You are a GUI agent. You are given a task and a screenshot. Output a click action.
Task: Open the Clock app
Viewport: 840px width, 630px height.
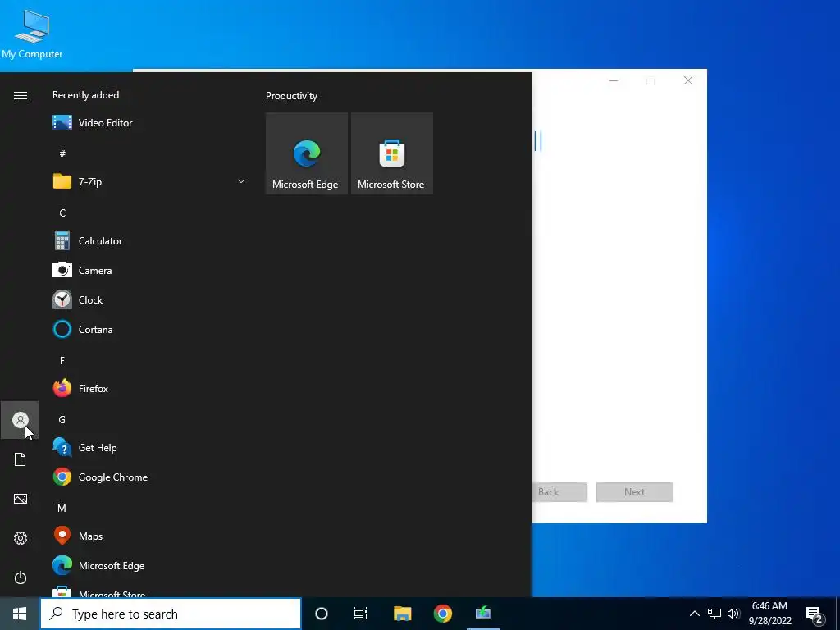pos(149,300)
